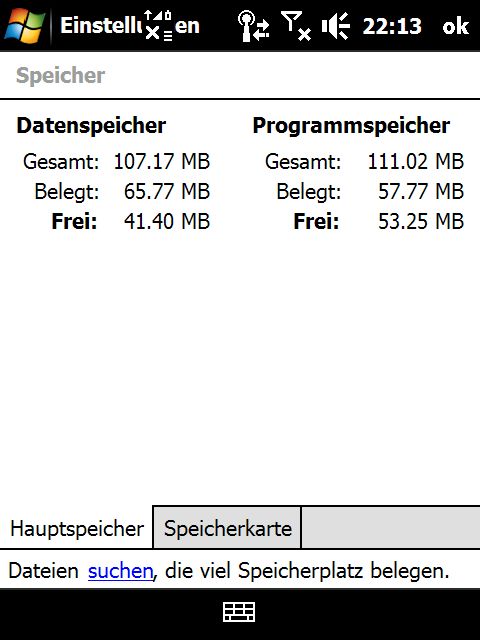
Task: Select the Datenspeicher heading
Action: (x=91, y=125)
